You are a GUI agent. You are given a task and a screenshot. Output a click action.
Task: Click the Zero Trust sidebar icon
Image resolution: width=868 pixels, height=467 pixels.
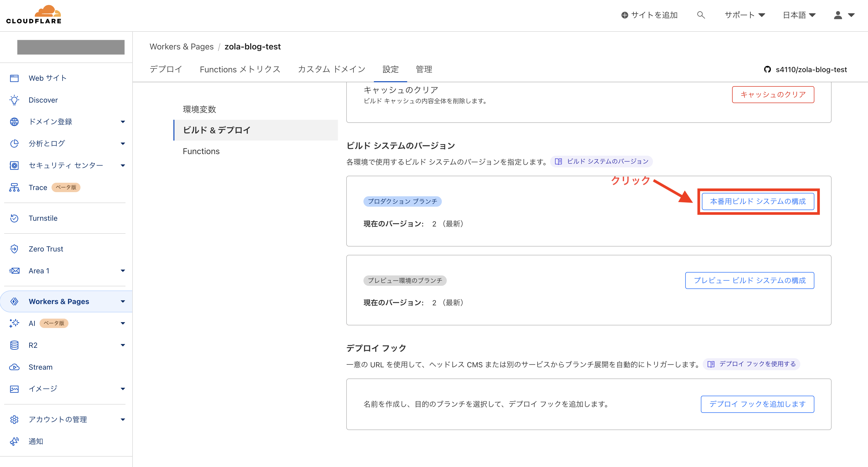point(14,249)
